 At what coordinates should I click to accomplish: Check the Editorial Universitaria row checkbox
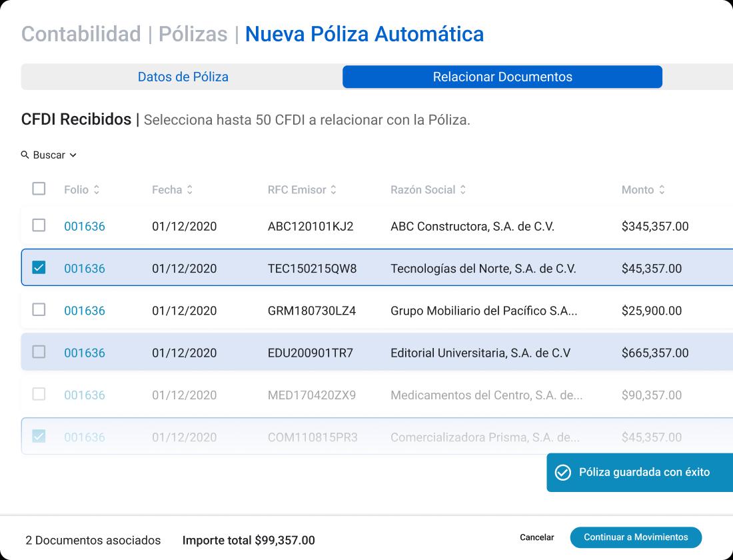(x=39, y=352)
